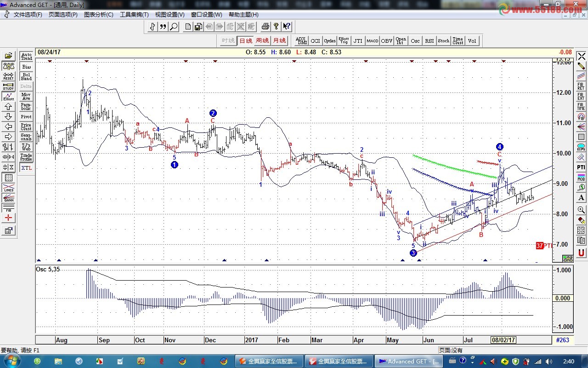This screenshot has width=588, height=368.
Task: Select the FIB RET retracement tool
Action: click(x=581, y=87)
